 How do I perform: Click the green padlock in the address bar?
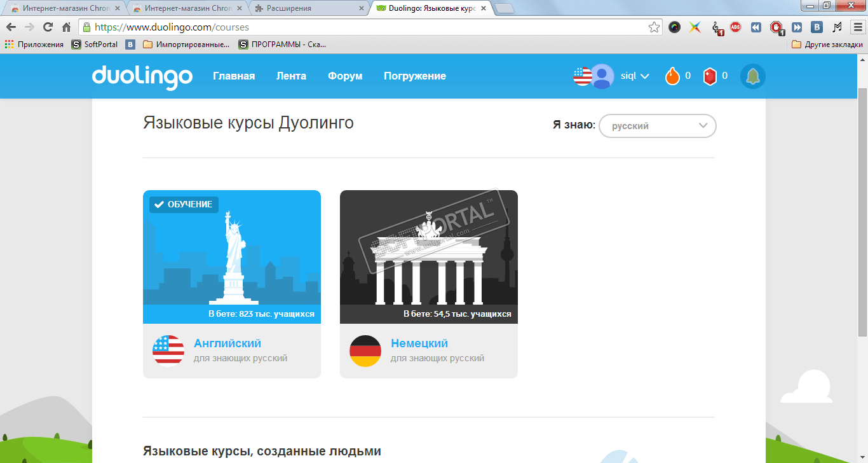tap(87, 27)
